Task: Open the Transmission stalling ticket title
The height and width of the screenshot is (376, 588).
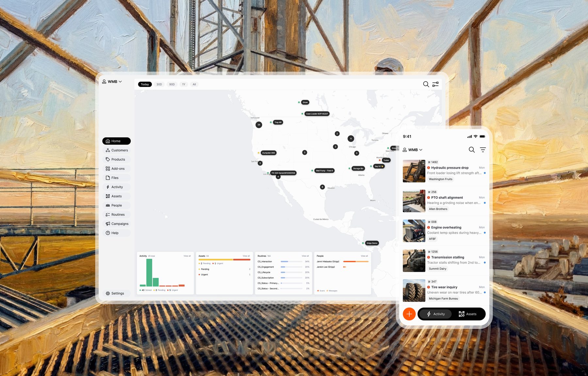Action: pos(448,257)
